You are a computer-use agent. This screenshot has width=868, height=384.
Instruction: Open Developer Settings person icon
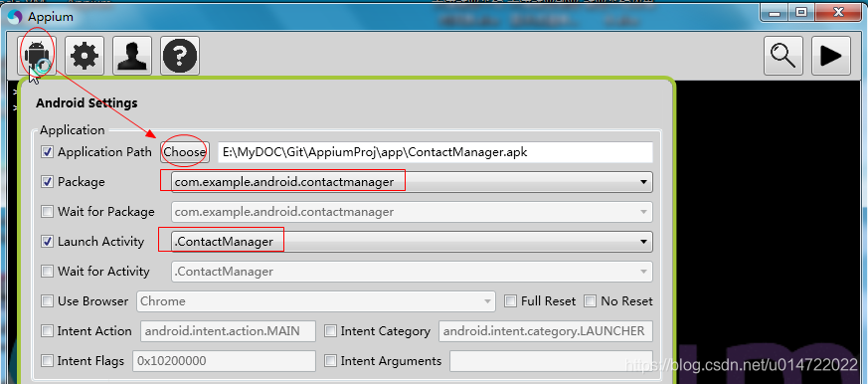[132, 56]
